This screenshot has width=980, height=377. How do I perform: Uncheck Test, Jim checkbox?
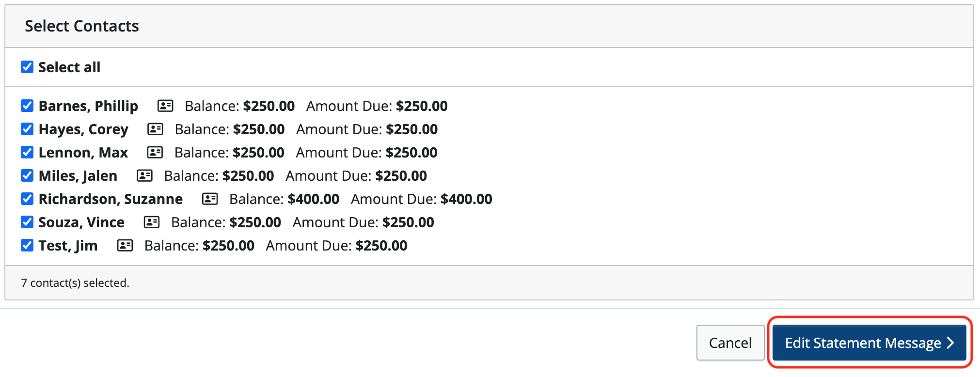tap(27, 245)
